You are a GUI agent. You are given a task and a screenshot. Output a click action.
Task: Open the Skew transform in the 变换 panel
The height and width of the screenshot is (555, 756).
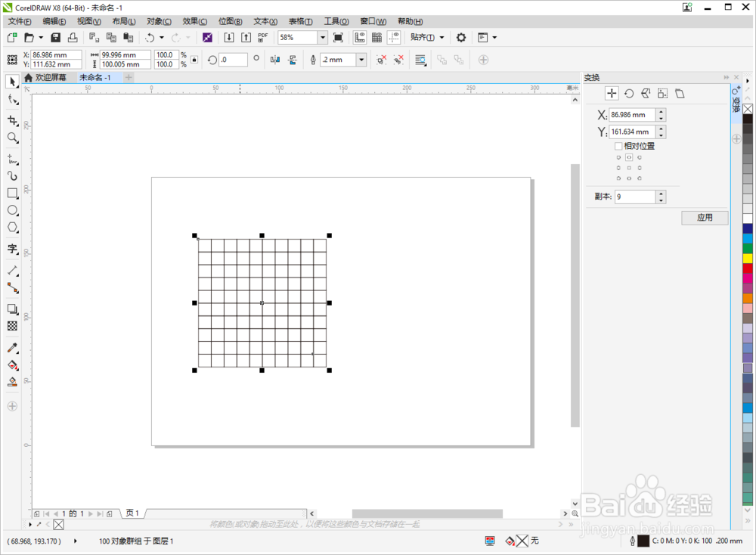(x=680, y=93)
